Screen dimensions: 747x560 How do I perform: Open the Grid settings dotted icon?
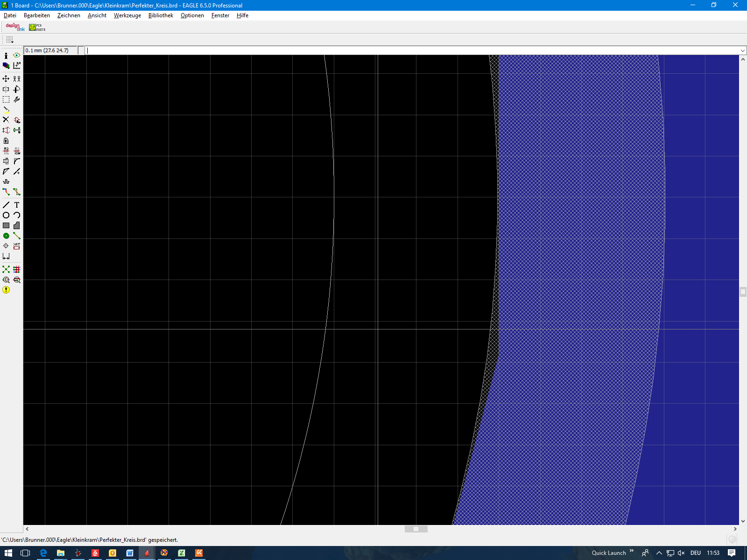pos(10,40)
